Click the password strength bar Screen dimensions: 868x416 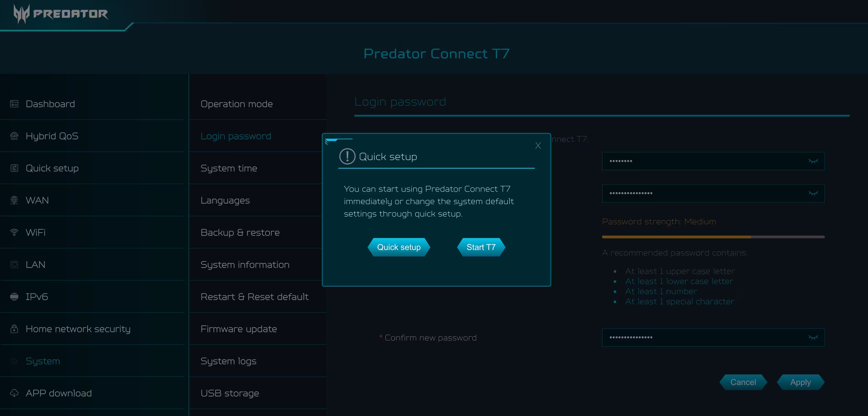point(713,237)
